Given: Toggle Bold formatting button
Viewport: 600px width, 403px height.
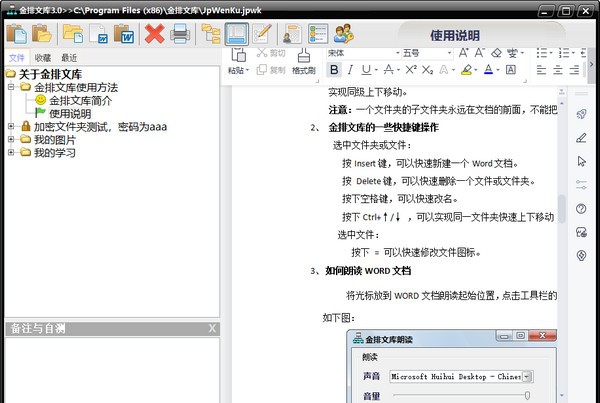Looking at the screenshot, I should [334, 70].
